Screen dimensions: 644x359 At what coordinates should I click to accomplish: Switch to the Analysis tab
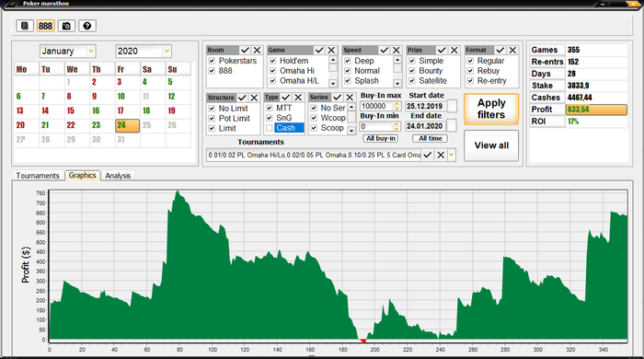coord(118,176)
